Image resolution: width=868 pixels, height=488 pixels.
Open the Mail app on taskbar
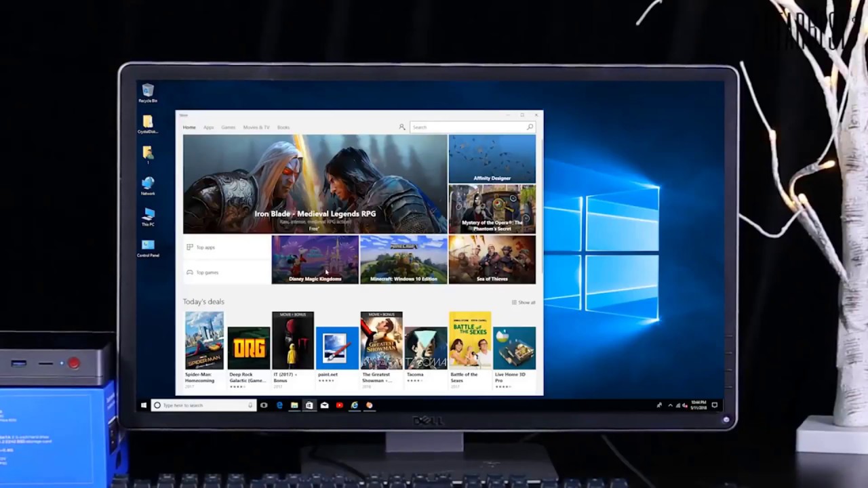(324, 405)
